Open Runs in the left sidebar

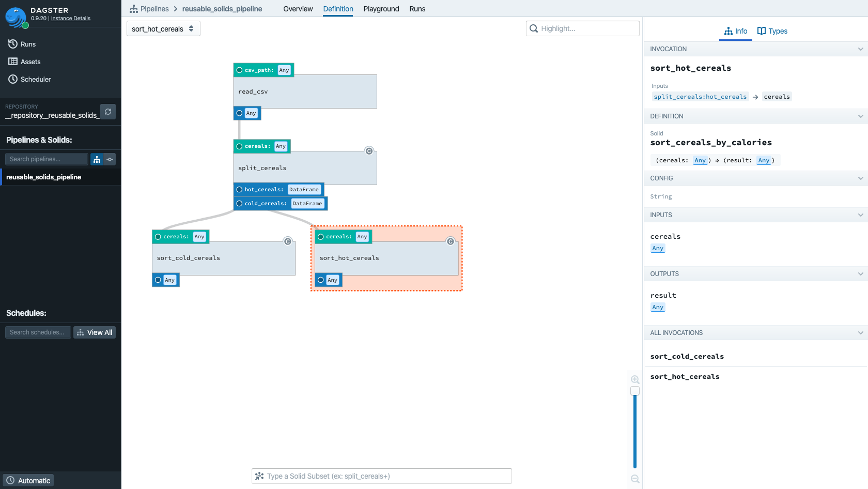coord(22,44)
